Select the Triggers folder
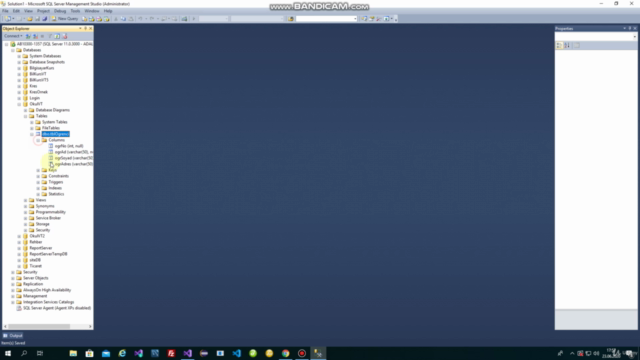The image size is (640, 360). point(56,182)
